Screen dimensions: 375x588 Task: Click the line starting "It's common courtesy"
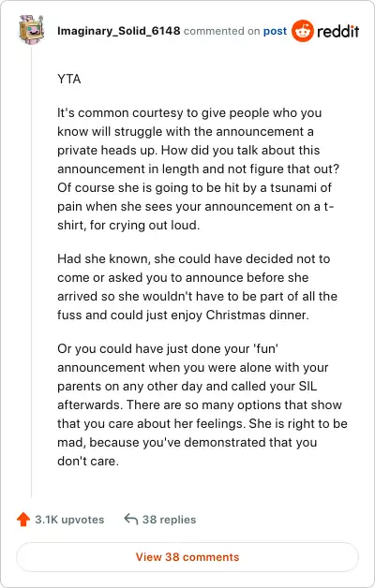pos(189,113)
